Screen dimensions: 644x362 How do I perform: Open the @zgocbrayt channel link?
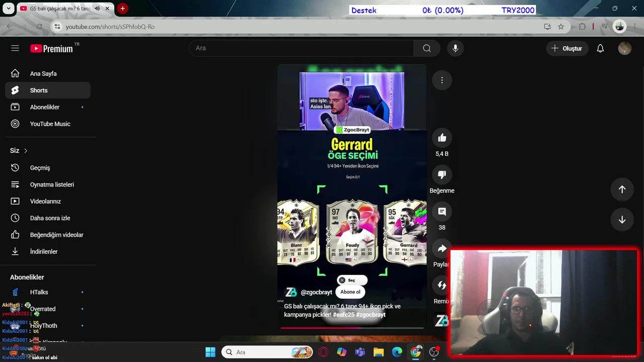coord(316,292)
